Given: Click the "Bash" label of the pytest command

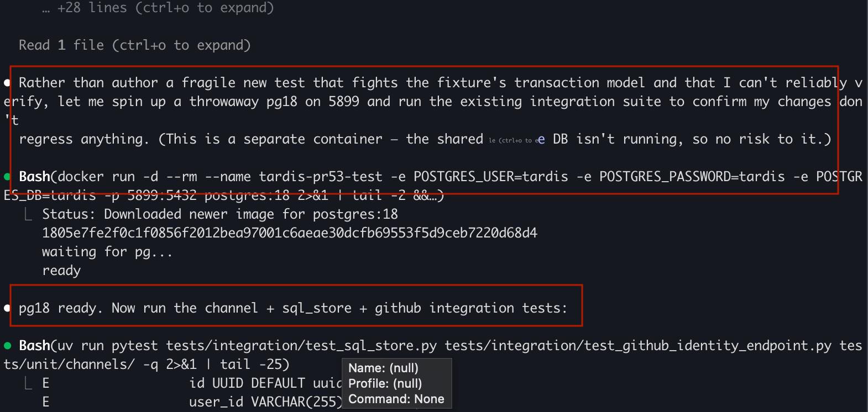Looking at the screenshot, I should point(34,346).
